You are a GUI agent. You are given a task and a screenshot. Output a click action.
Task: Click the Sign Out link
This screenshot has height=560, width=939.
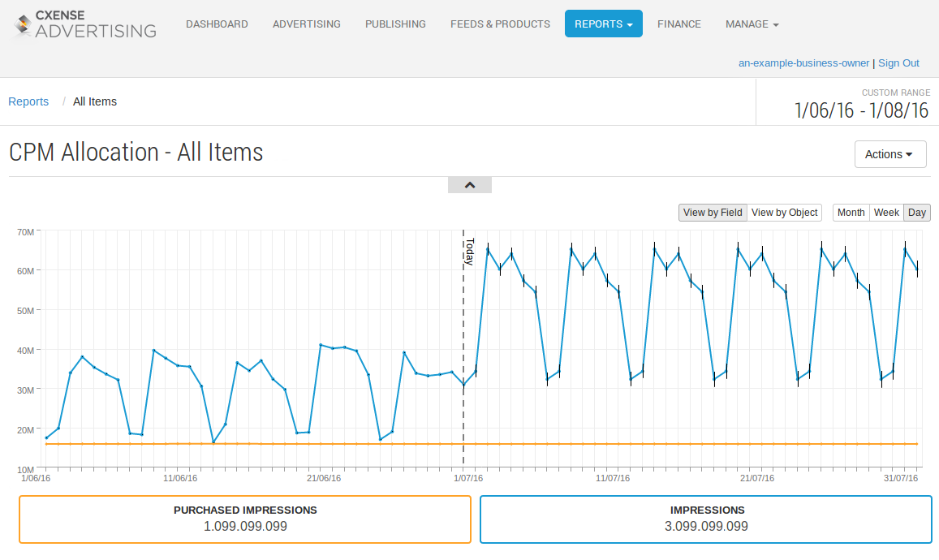click(898, 62)
